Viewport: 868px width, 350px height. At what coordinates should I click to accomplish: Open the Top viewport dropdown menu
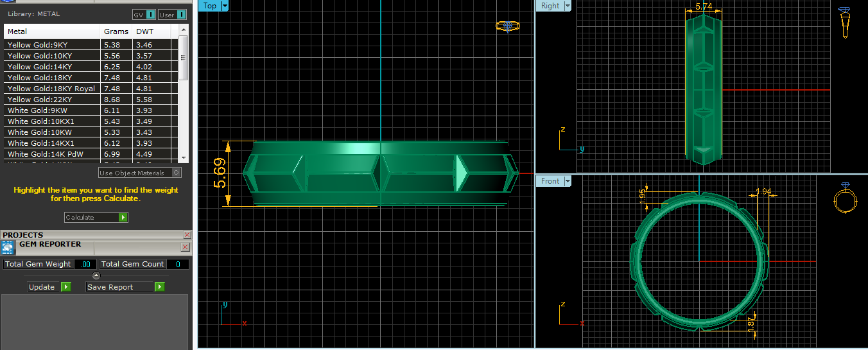(225, 6)
